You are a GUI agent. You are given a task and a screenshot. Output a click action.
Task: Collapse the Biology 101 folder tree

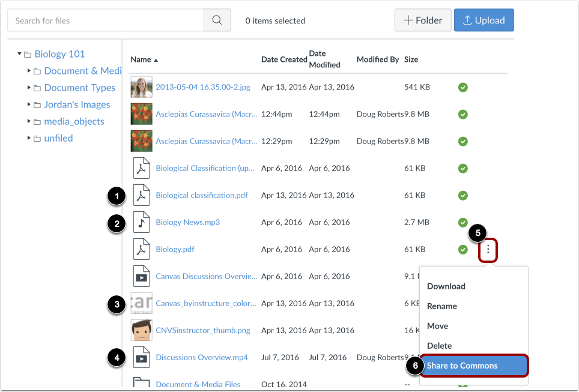[x=19, y=54]
